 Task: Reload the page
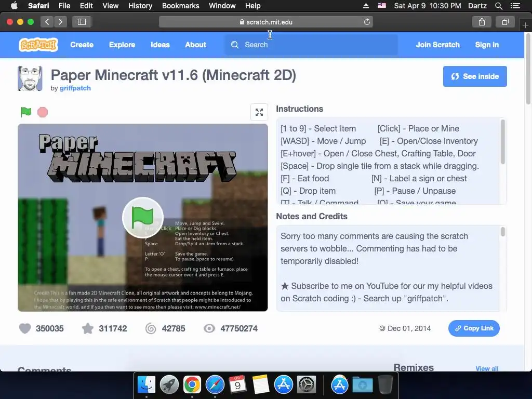click(x=367, y=22)
